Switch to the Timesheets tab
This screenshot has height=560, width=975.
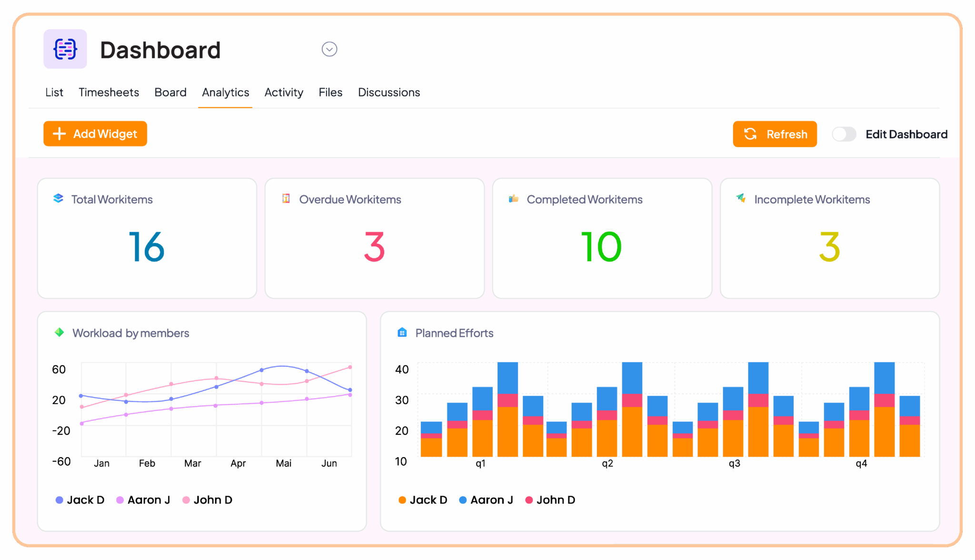pos(109,92)
